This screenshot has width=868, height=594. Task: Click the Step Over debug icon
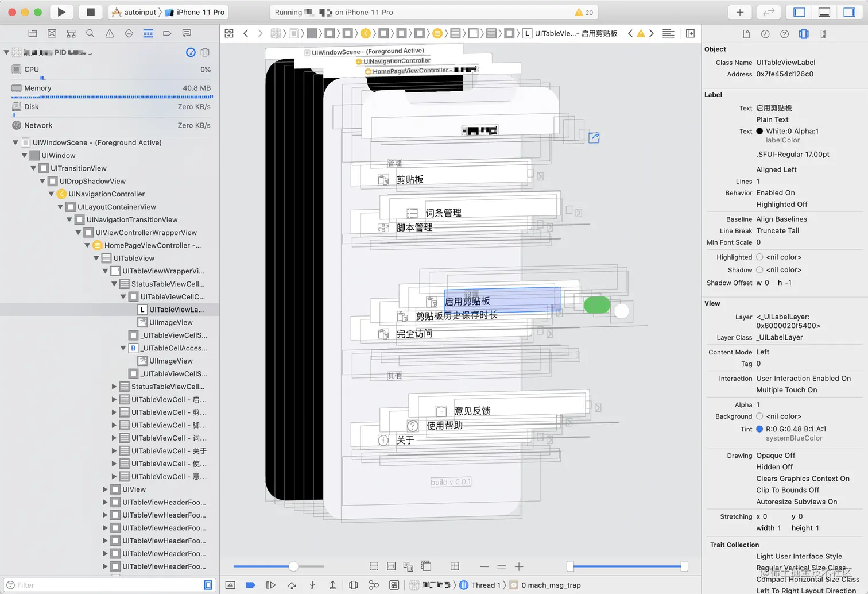pyautogui.click(x=292, y=585)
